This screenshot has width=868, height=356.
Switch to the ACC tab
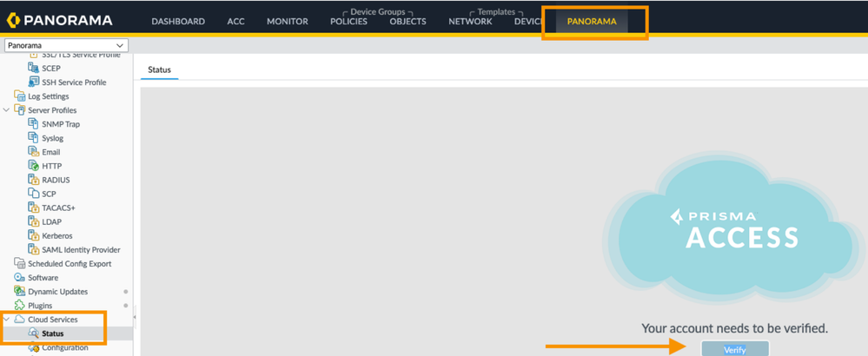point(235,22)
